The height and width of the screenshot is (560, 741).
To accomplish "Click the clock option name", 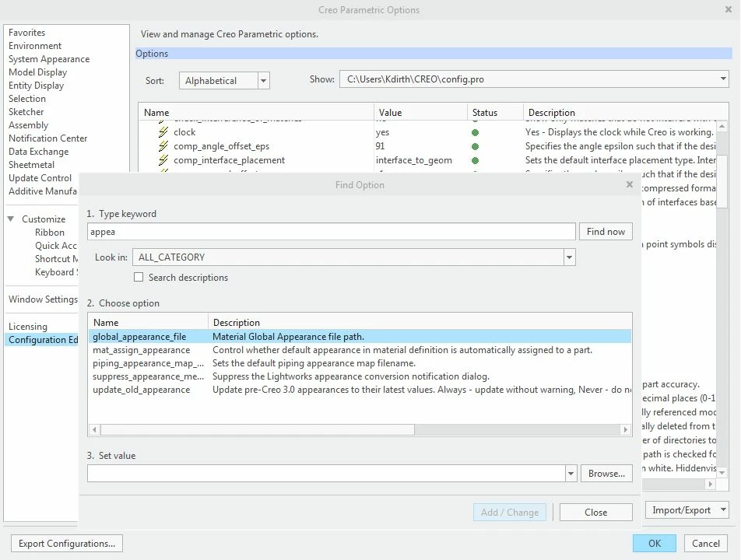I will 184,132.
